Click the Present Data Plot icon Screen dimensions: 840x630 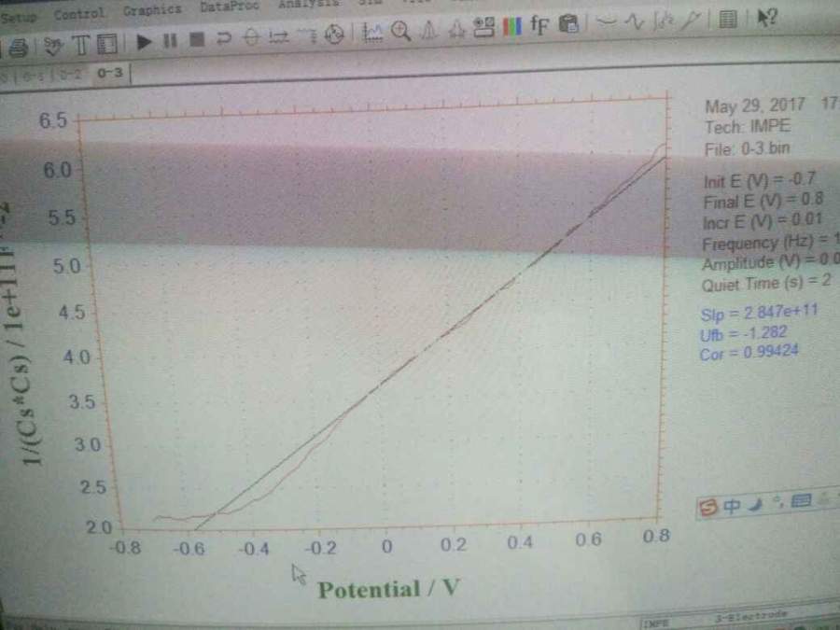click(372, 34)
